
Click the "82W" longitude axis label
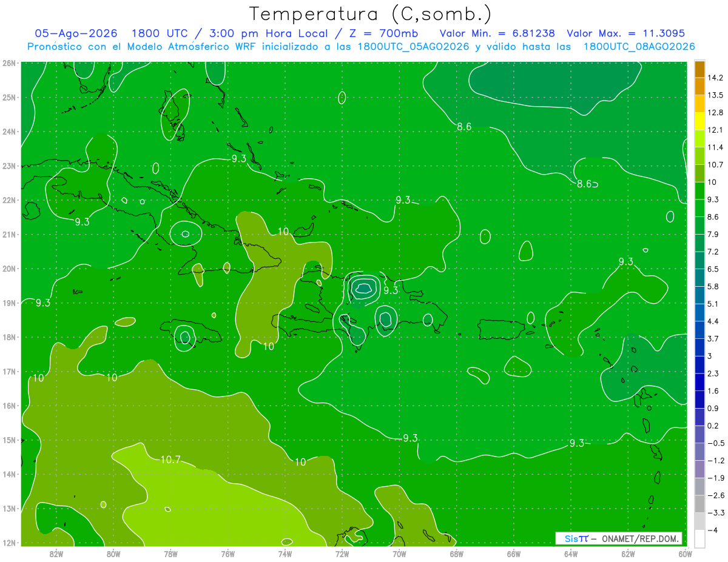56,554
